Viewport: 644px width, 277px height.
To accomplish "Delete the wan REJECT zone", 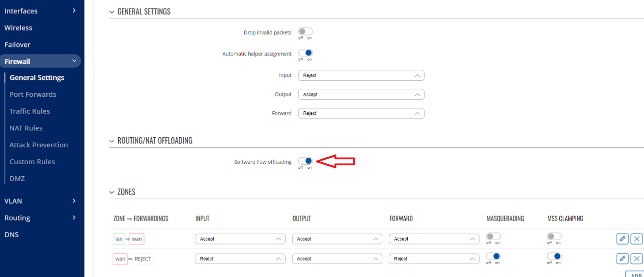I will coord(637,259).
